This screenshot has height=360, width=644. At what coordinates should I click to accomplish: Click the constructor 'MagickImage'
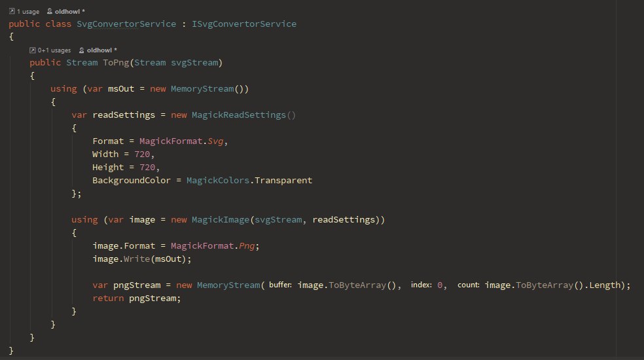[221, 220]
